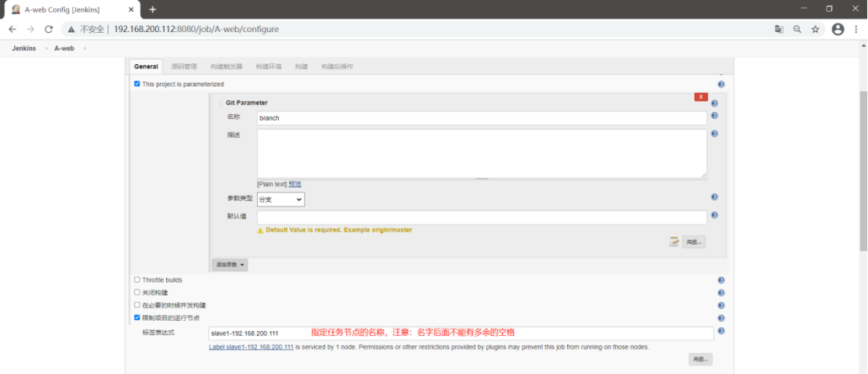Focus the 名称 field containing branch

(x=482, y=118)
